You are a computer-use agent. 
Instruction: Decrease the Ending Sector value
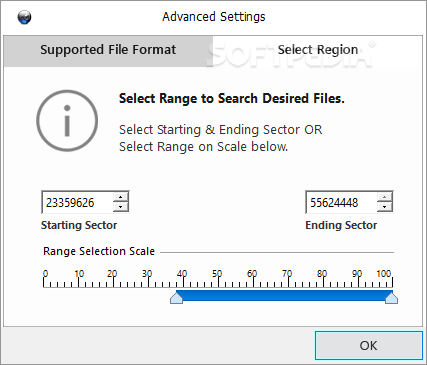384,207
